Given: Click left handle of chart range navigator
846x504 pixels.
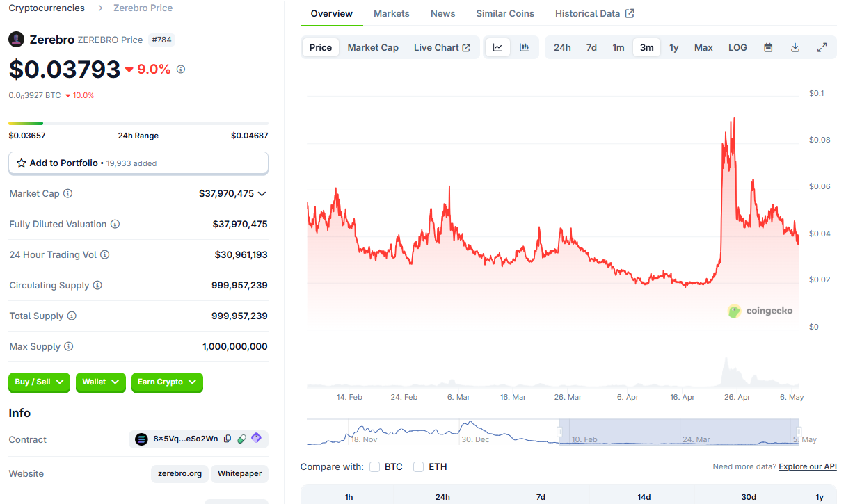Looking at the screenshot, I should click(x=559, y=432).
